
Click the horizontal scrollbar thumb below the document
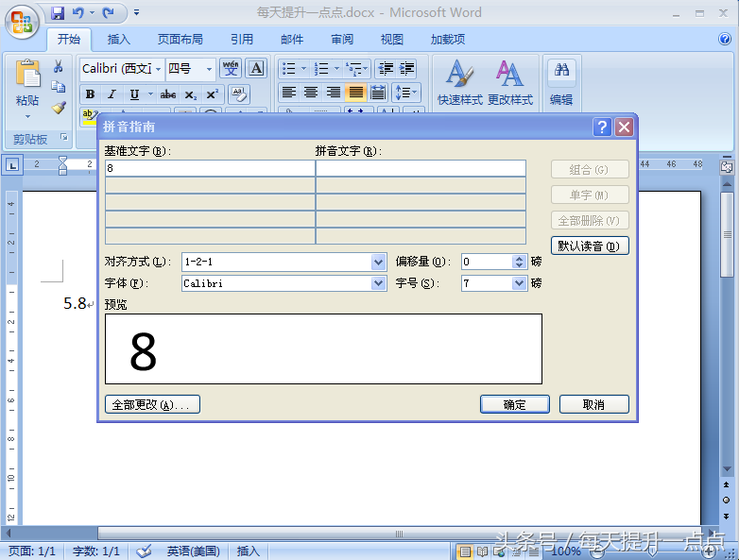pos(397,535)
